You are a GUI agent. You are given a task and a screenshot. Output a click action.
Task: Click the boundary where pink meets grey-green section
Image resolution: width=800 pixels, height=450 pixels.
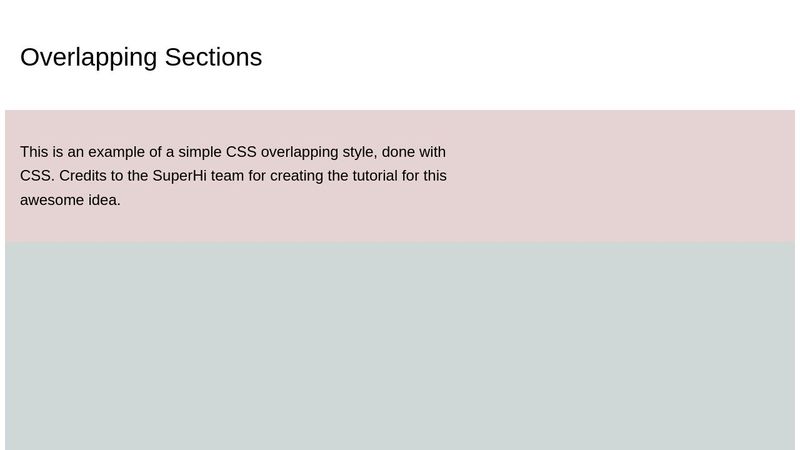(x=400, y=242)
